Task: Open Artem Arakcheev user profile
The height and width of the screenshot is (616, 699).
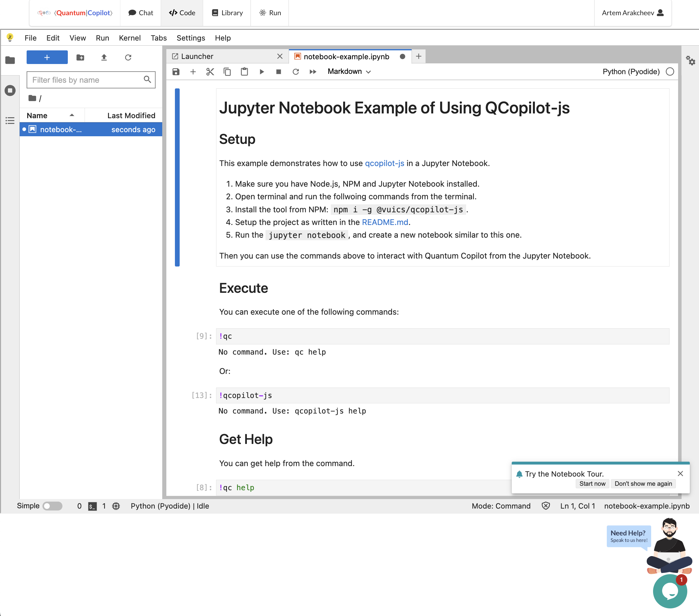Action: click(633, 13)
